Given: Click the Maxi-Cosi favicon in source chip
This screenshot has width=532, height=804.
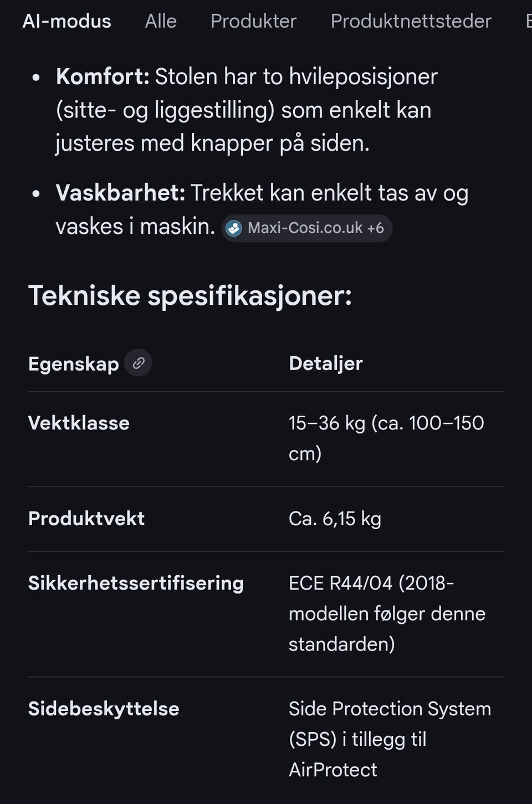Looking at the screenshot, I should [x=234, y=228].
